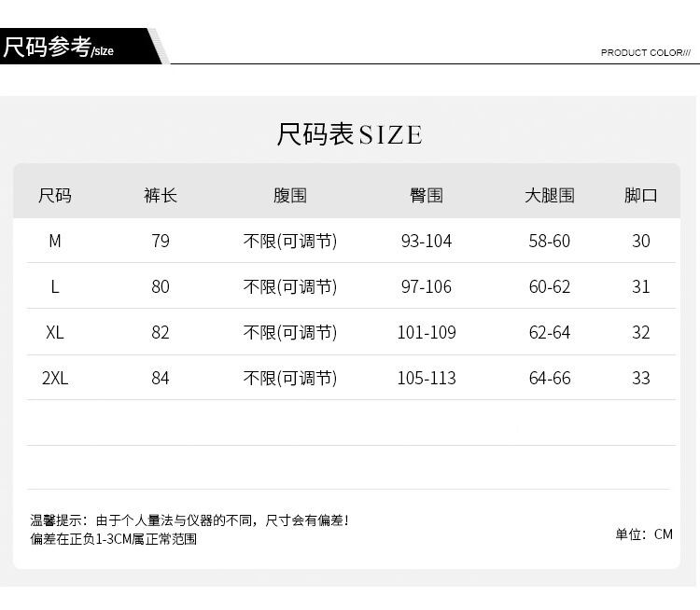Screen dimensions: 700x610
Task: Select the 腹围 column header
Action: (x=290, y=196)
